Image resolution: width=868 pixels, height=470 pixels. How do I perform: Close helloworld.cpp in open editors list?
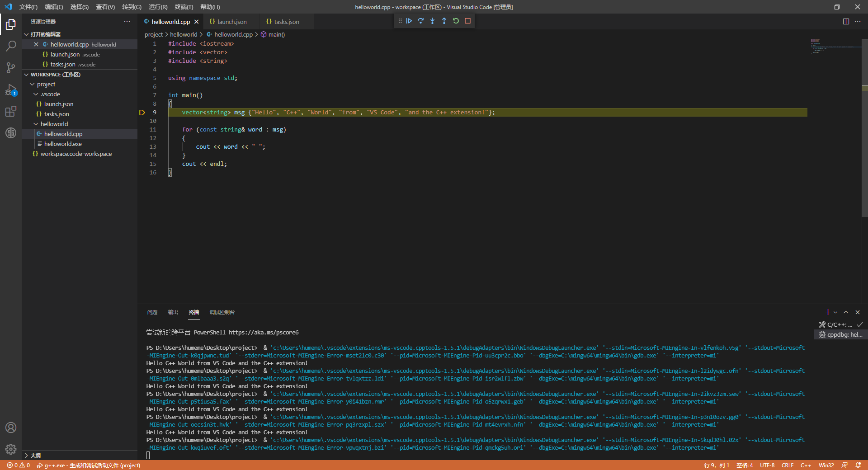[x=36, y=44]
